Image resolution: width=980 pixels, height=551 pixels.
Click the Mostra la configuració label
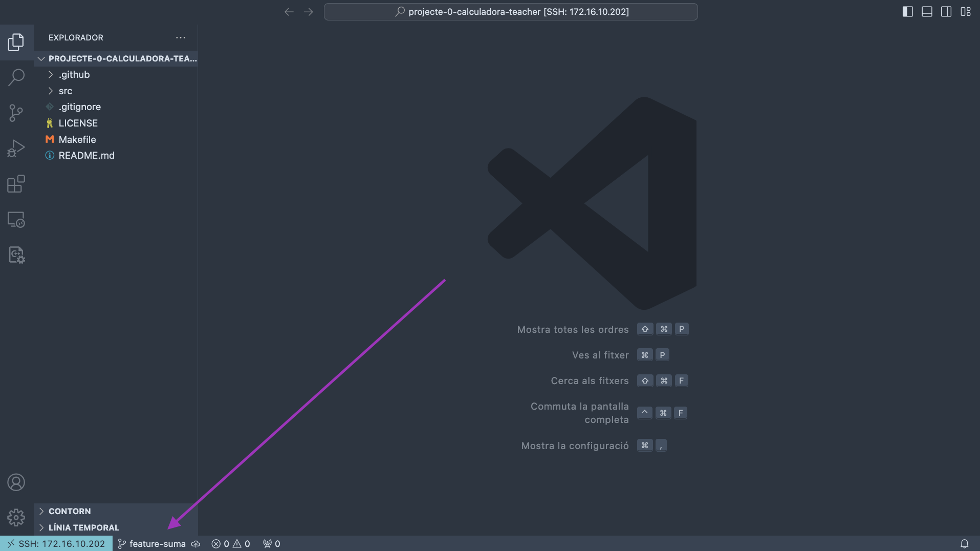[575, 446]
